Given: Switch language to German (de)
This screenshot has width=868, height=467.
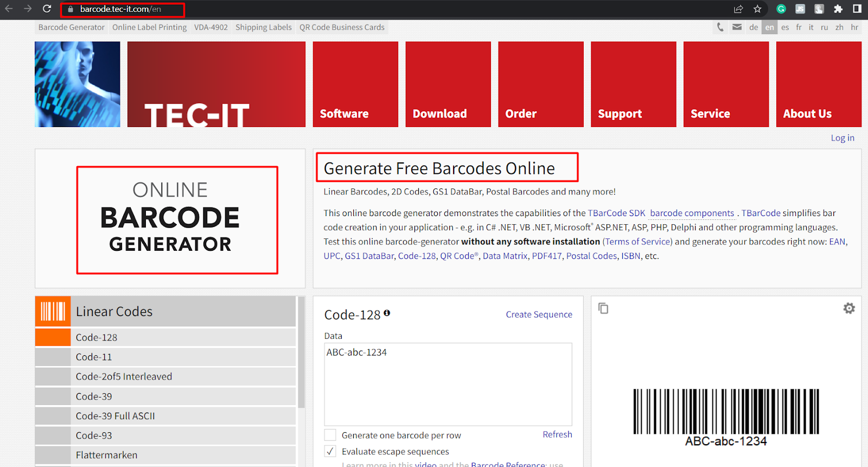Looking at the screenshot, I should pyautogui.click(x=754, y=27).
